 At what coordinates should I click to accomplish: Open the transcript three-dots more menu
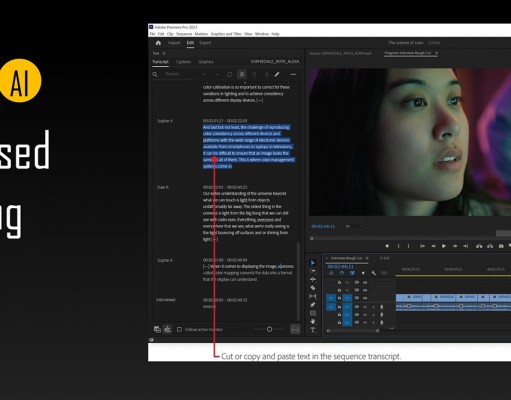[293, 74]
